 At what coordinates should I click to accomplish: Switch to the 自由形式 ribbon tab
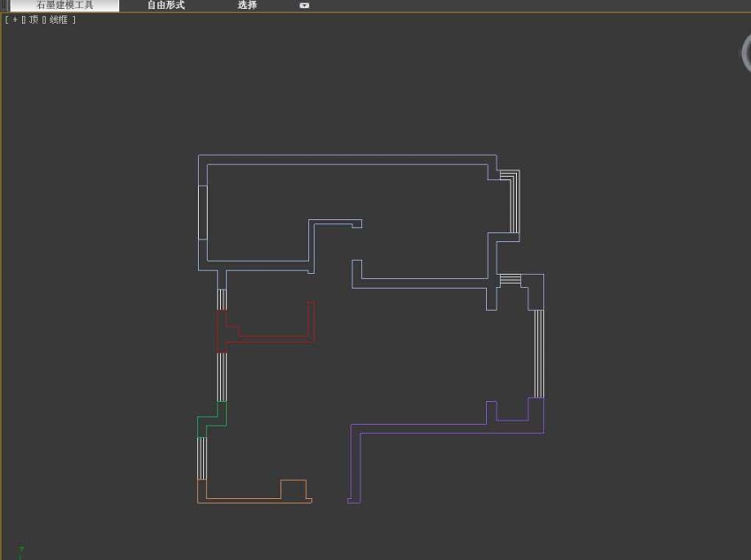[x=166, y=5]
